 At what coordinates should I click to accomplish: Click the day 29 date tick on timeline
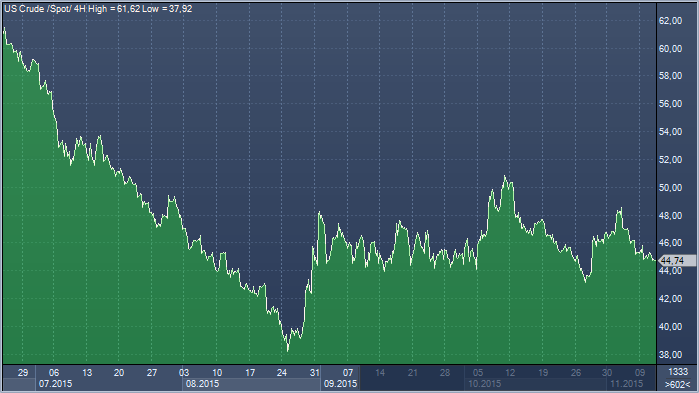23,373
